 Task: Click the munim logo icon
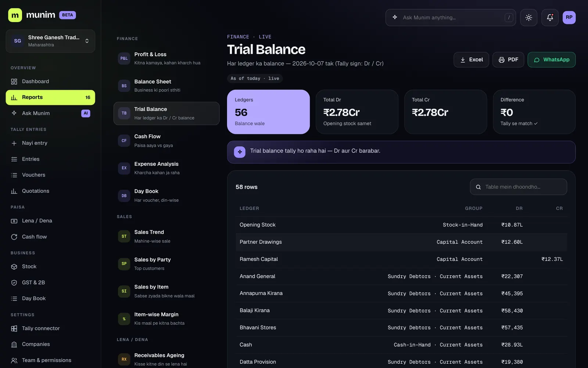click(x=15, y=15)
